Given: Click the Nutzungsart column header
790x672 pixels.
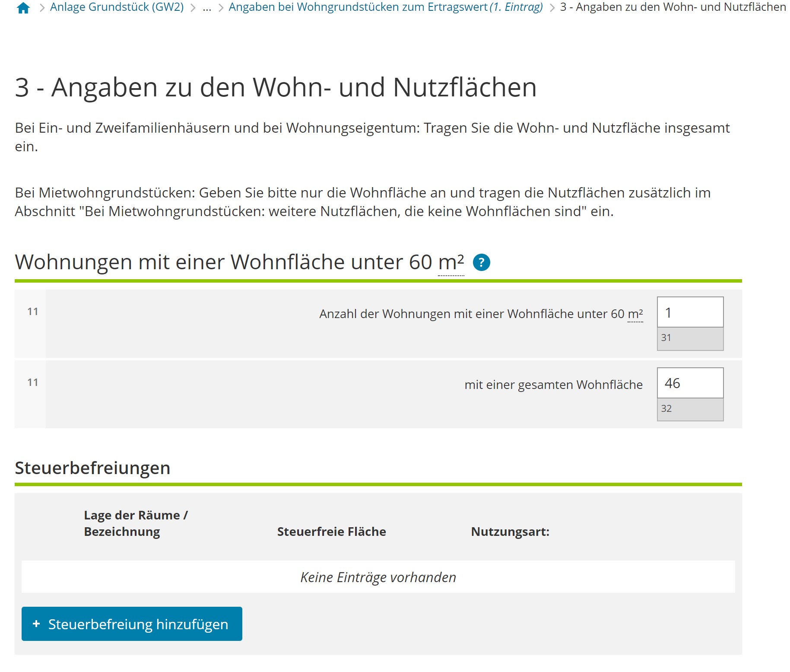Looking at the screenshot, I should click(510, 532).
